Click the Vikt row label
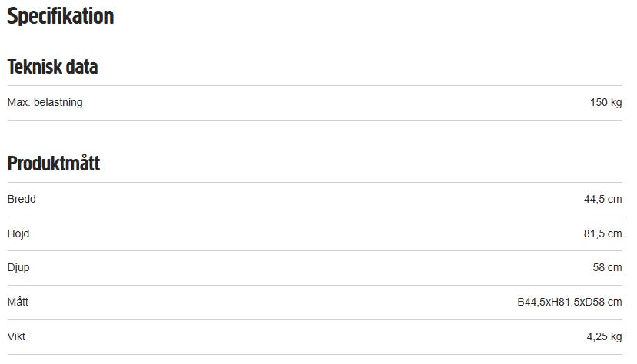 point(16,336)
